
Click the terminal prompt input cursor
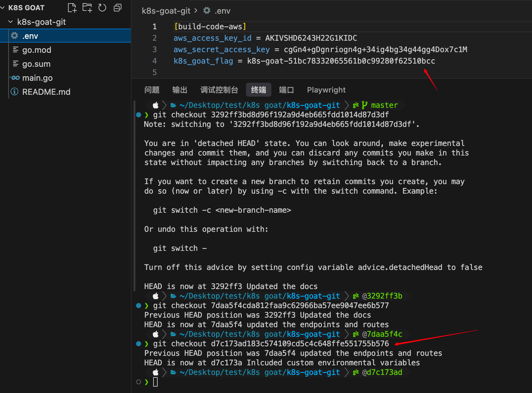tap(155, 382)
